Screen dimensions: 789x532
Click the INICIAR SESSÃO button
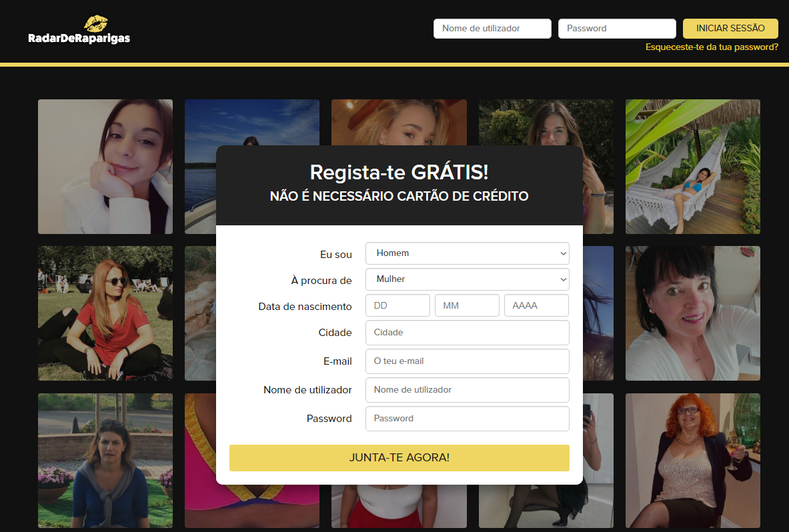point(730,29)
